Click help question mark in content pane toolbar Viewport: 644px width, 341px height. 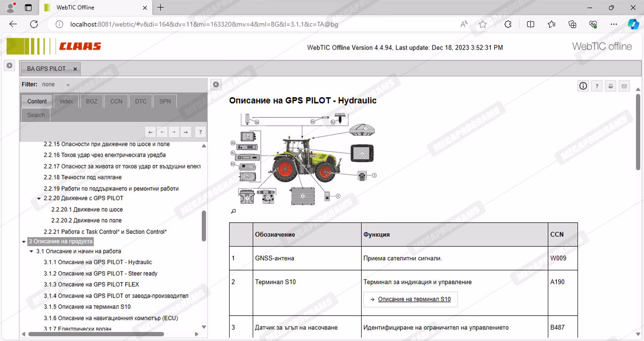click(x=597, y=86)
